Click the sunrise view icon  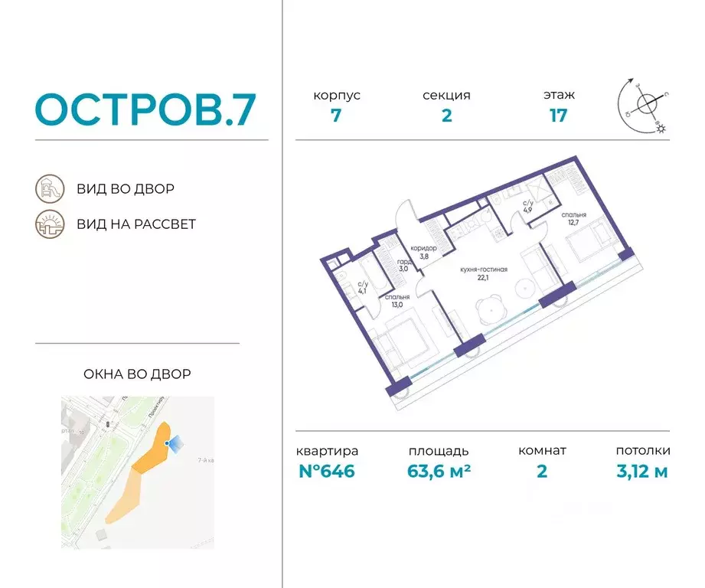click(50, 224)
